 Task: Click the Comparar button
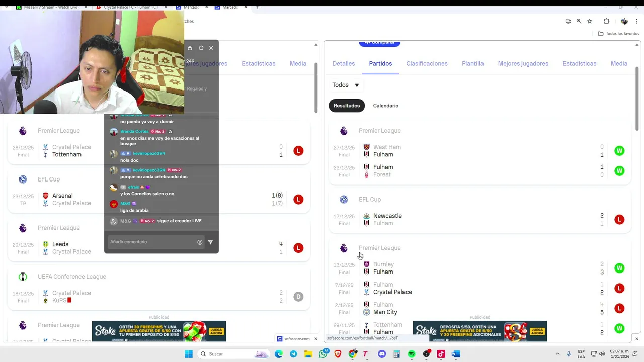point(379,43)
